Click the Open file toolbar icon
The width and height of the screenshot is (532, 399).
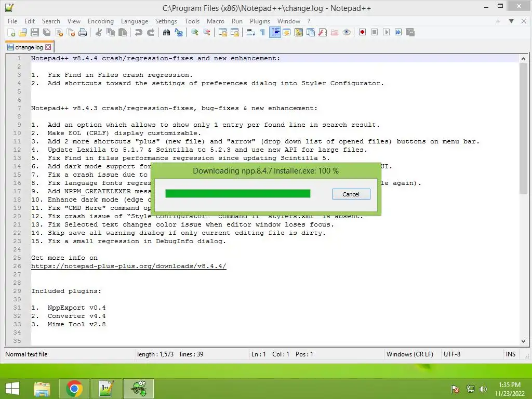[x=23, y=32]
